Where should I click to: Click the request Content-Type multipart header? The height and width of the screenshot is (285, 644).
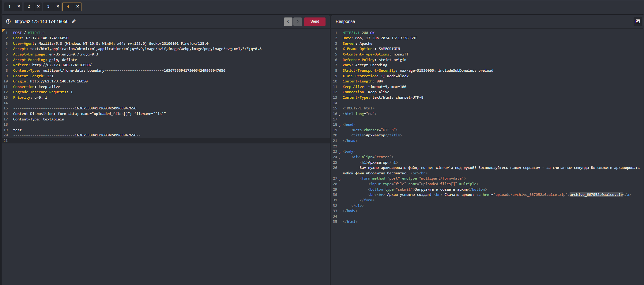tap(119, 70)
